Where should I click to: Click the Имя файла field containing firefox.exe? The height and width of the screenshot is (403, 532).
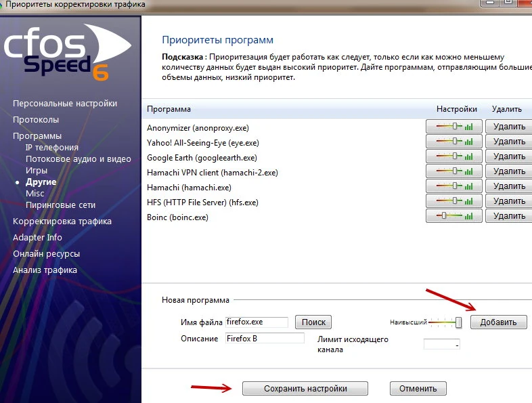tap(257, 322)
